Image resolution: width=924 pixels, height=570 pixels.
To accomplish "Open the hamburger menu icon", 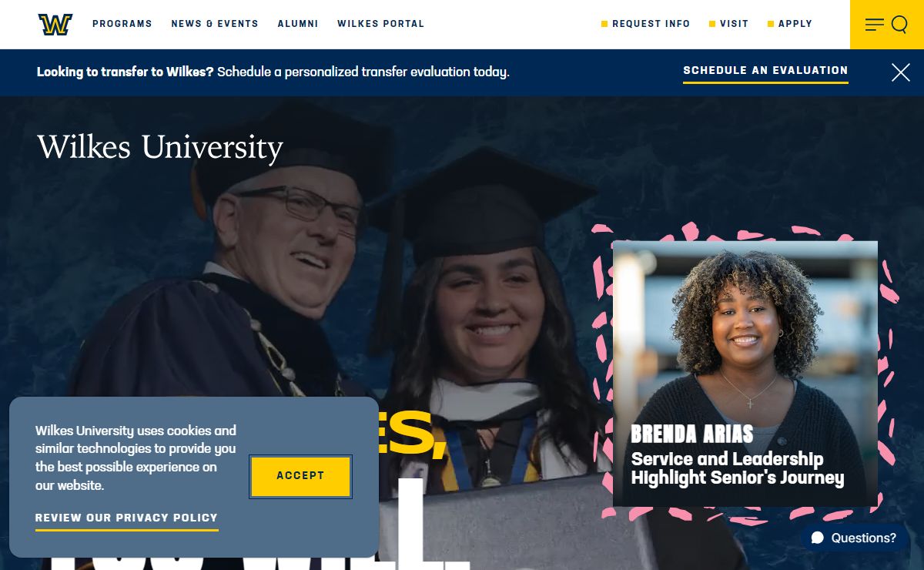I will point(874,25).
